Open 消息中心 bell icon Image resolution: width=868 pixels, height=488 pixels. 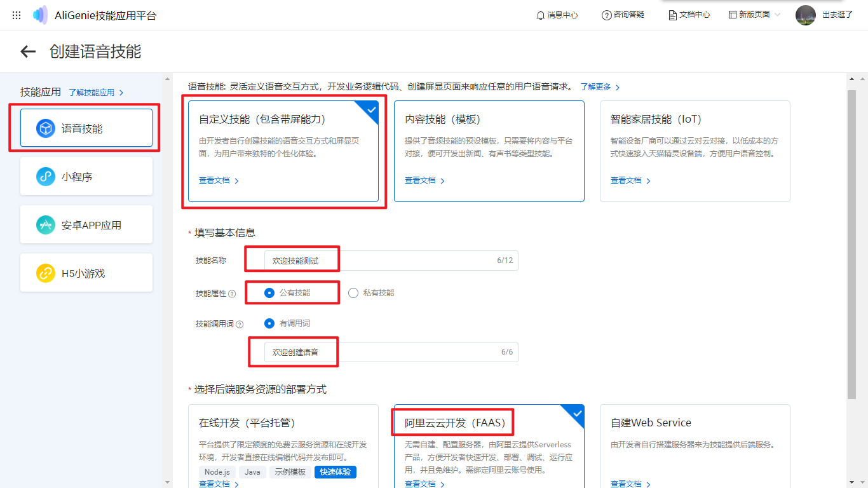coord(541,15)
